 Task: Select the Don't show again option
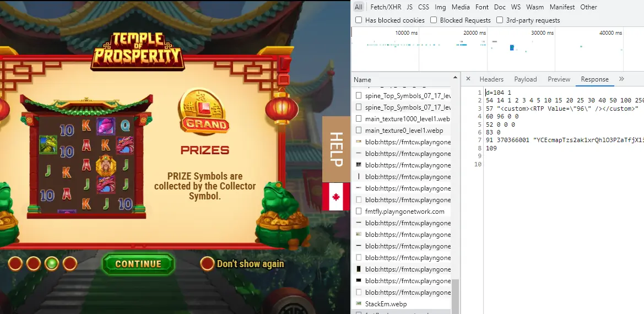242,263
